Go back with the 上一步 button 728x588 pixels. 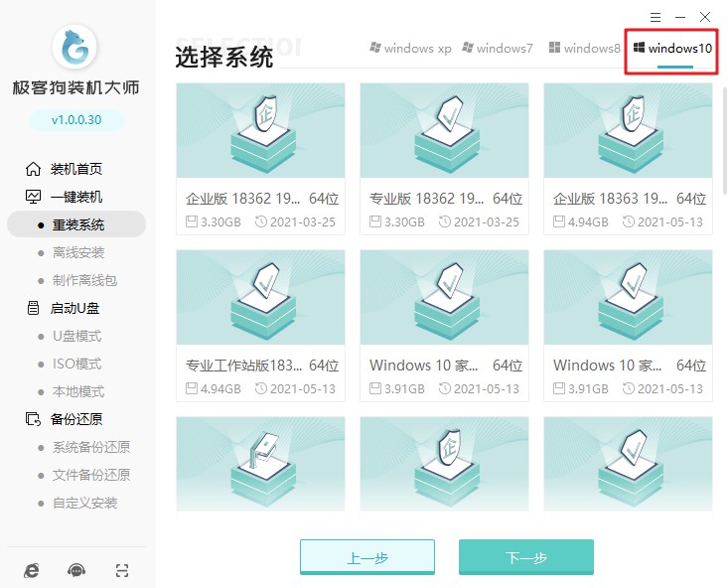tap(366, 557)
